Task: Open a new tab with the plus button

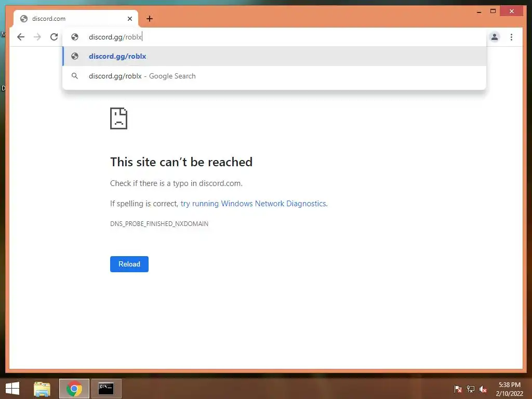Action: [150, 19]
